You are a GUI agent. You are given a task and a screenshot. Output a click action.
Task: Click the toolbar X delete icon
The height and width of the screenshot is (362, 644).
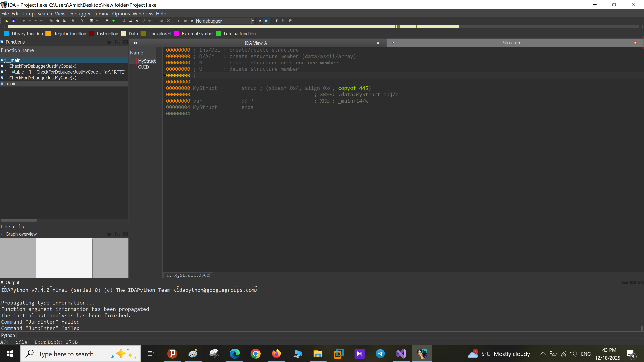coord(169,21)
